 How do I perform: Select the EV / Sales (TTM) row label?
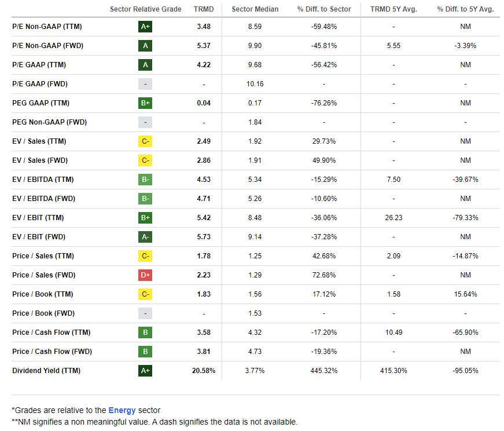point(39,141)
